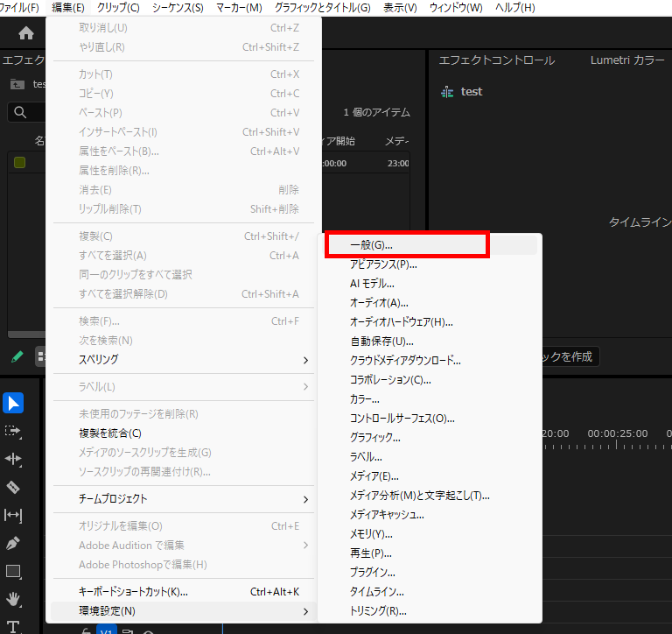This screenshot has height=634, width=672.
Task: Click the test sequence name in Effect Controls
Action: pyautogui.click(x=472, y=92)
